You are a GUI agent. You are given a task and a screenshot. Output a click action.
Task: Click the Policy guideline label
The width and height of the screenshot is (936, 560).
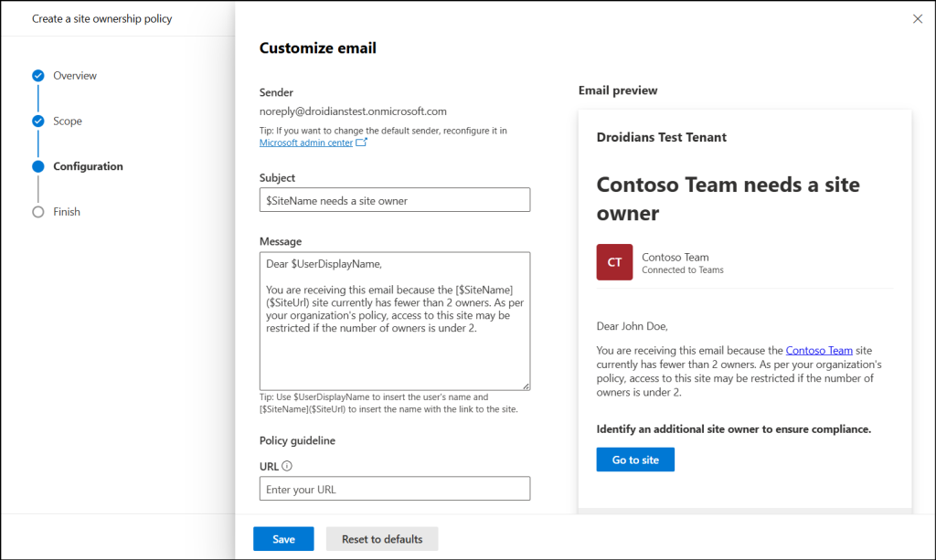click(297, 440)
